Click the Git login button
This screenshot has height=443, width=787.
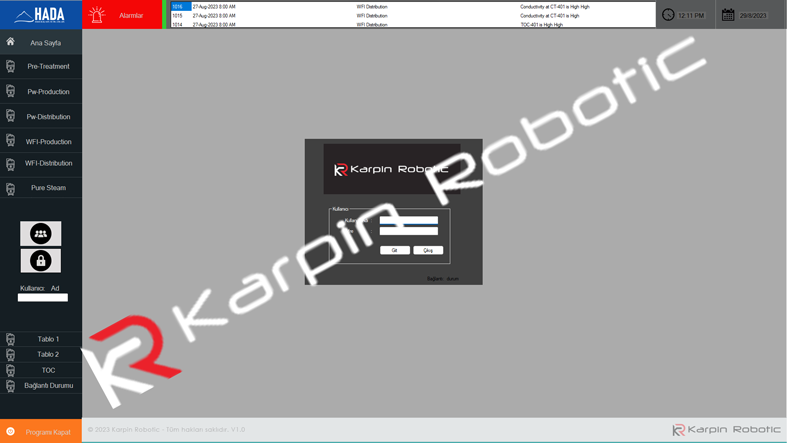(x=395, y=250)
